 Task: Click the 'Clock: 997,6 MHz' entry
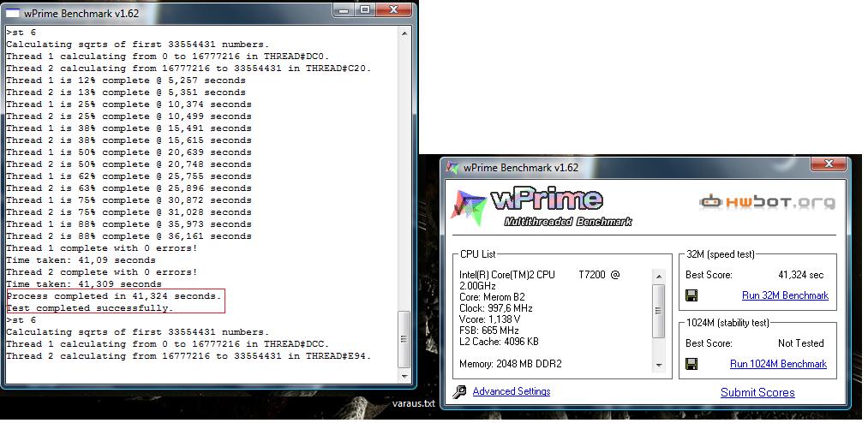[x=496, y=308]
